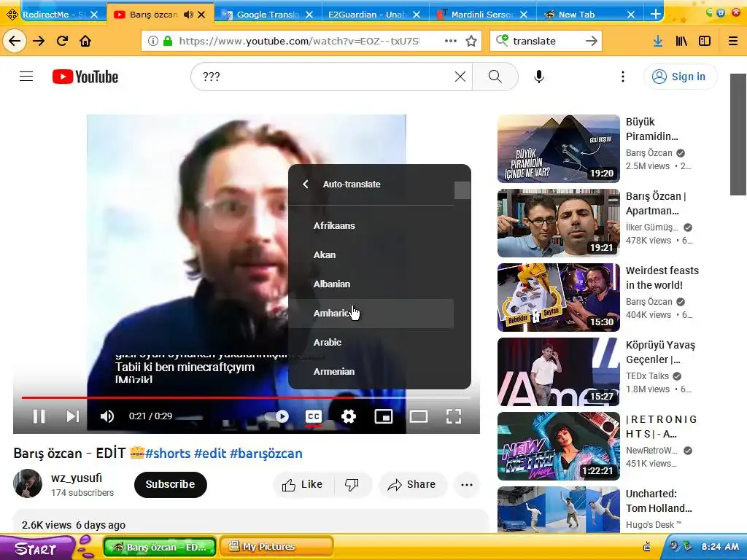The image size is (747, 560).
Task: Go back from Auto-translate menu
Action: [x=306, y=184]
